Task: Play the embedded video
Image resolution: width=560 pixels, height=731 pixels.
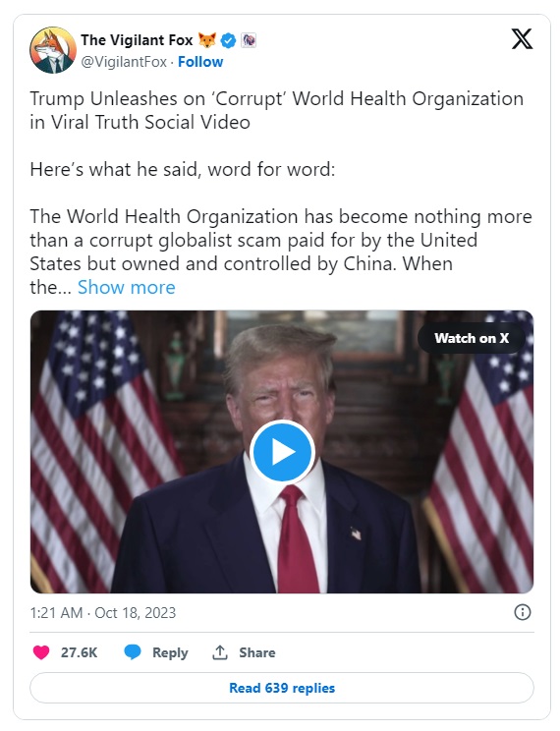Action: click(x=282, y=452)
